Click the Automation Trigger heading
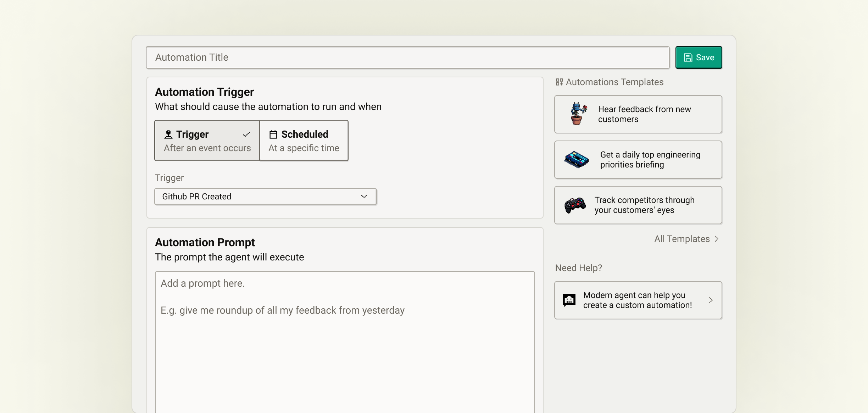Screen dimensions: 868x413 pos(205,92)
